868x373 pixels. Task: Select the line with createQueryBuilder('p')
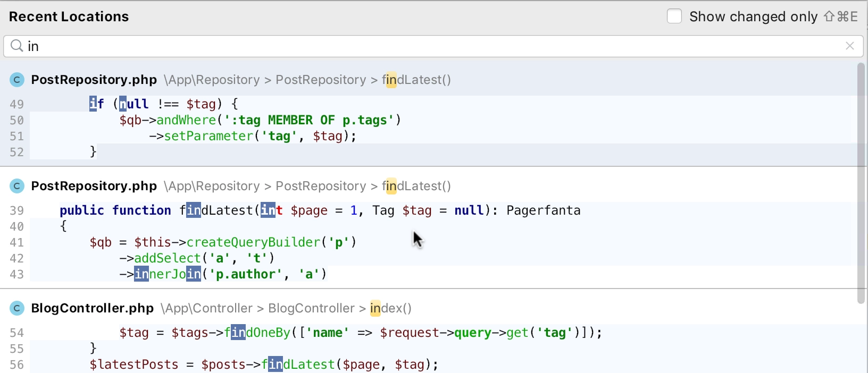[223, 242]
